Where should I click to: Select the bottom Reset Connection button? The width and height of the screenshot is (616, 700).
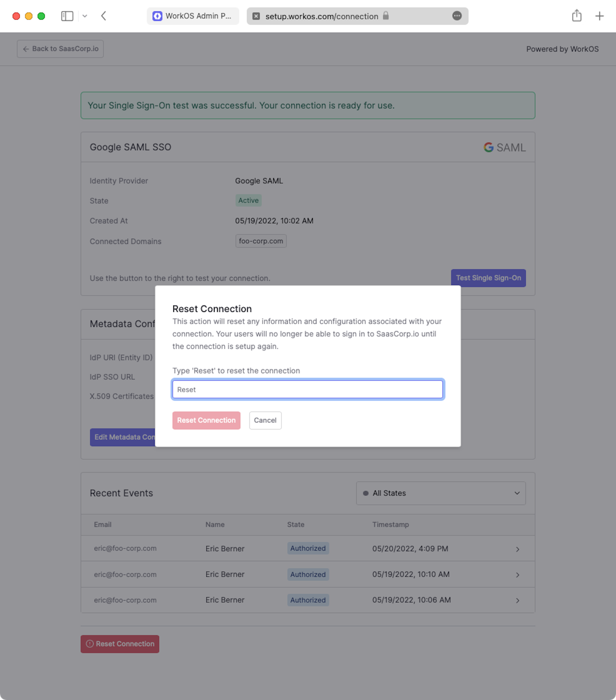(x=120, y=643)
